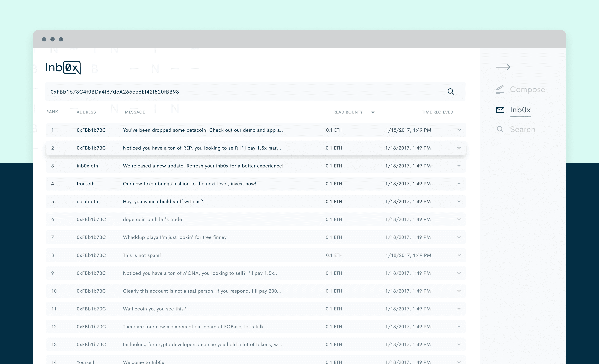This screenshot has height=364, width=599.
Task: Click the arrow icon above Compose
Action: (503, 67)
